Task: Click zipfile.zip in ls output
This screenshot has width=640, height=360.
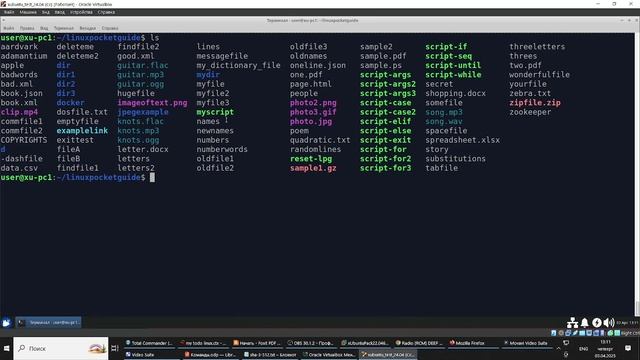Action: click(535, 103)
